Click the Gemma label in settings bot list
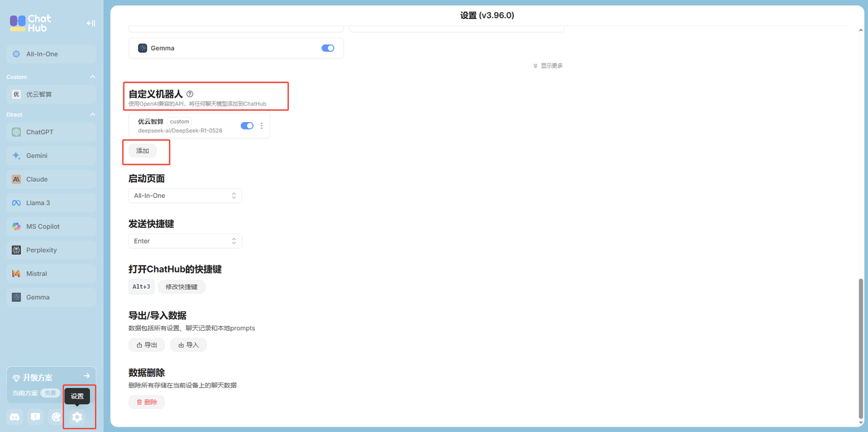The height and width of the screenshot is (432, 868). click(x=163, y=48)
